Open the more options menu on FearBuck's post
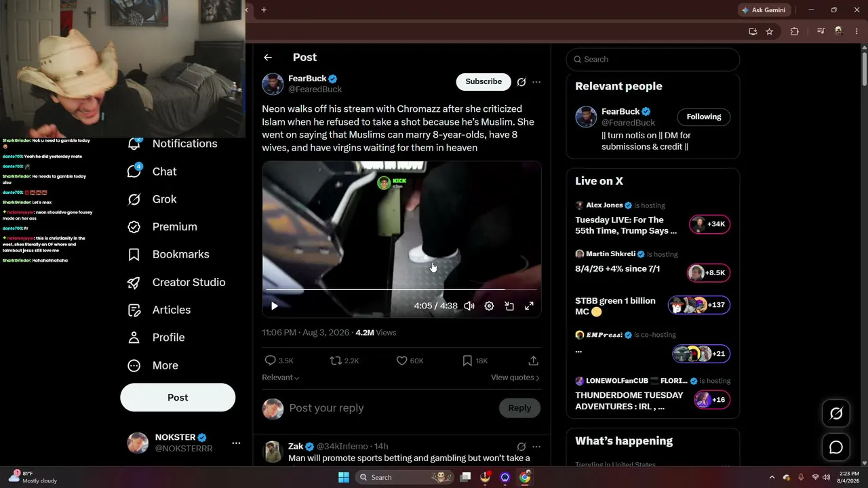The width and height of the screenshot is (868, 488). [536, 82]
